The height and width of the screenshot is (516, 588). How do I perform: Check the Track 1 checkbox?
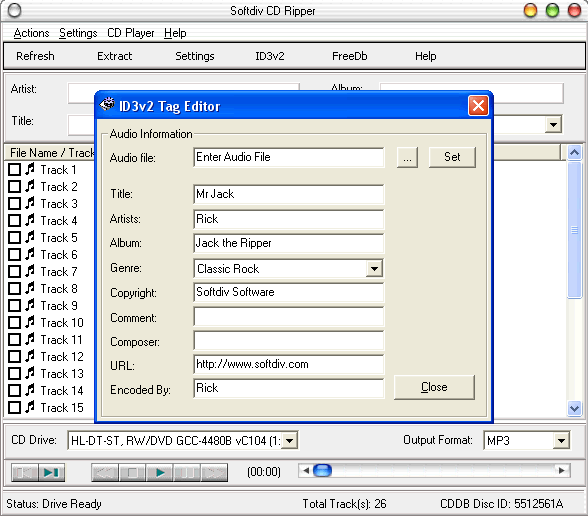pos(15,170)
